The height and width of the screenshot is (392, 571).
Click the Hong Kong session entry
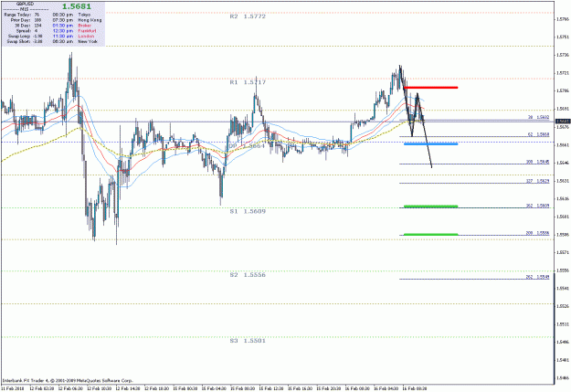[78, 20]
